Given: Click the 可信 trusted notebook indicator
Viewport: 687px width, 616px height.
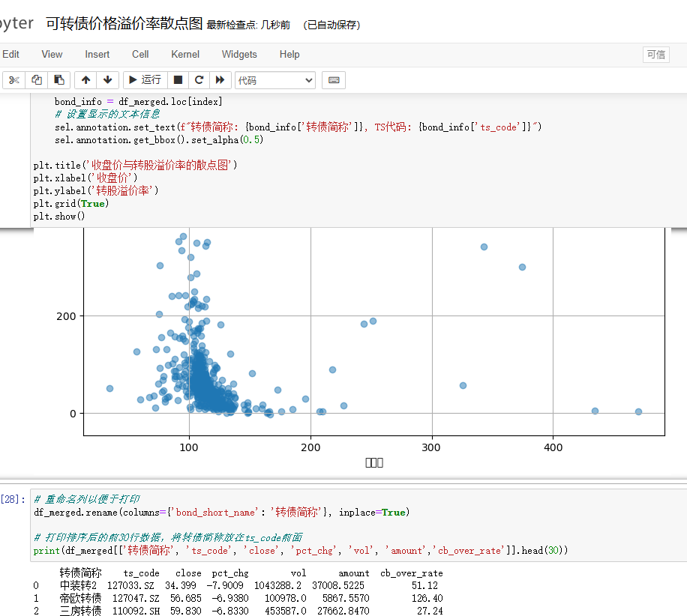Looking at the screenshot, I should 656,55.
